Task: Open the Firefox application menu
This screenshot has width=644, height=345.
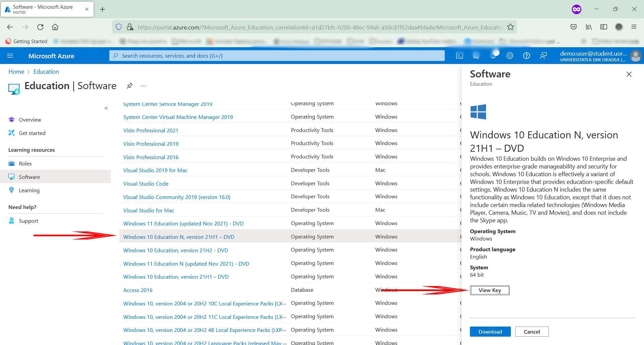Action: pos(634,27)
